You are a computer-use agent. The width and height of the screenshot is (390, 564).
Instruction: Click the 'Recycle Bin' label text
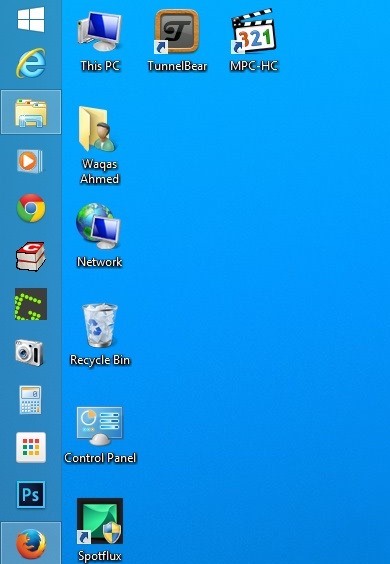tap(100, 360)
